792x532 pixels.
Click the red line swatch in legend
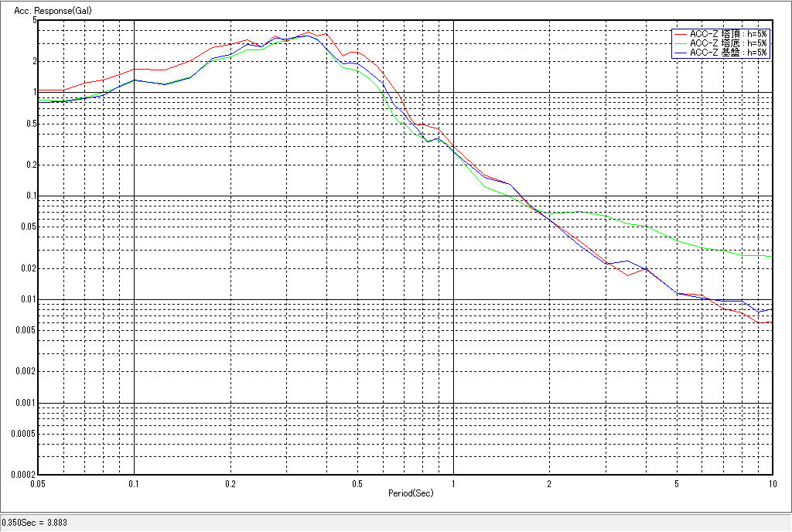(x=680, y=34)
